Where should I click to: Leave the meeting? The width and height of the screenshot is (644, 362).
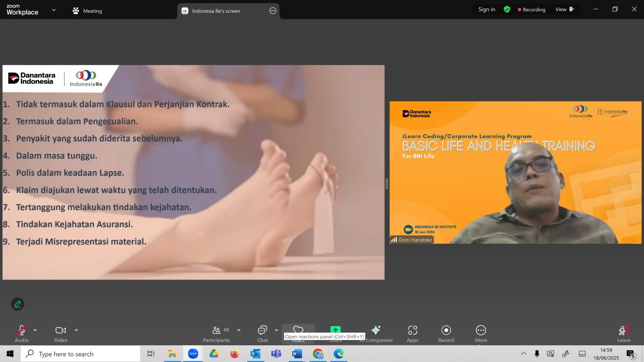(624, 334)
